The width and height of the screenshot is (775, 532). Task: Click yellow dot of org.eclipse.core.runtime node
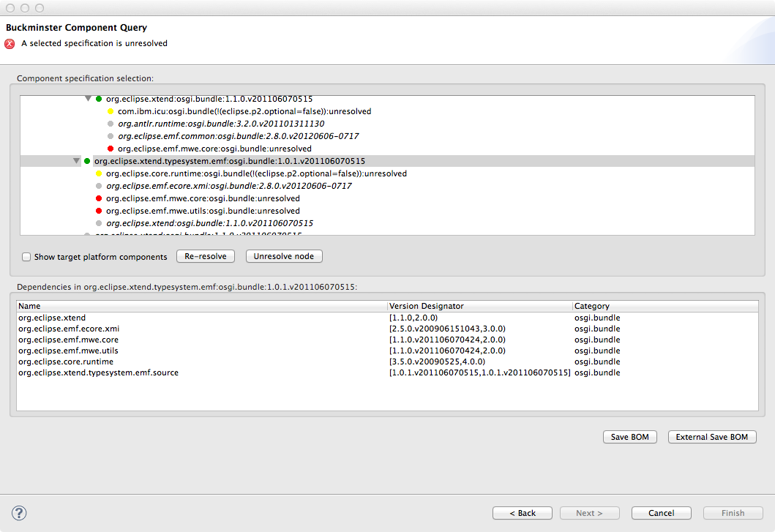click(x=99, y=173)
